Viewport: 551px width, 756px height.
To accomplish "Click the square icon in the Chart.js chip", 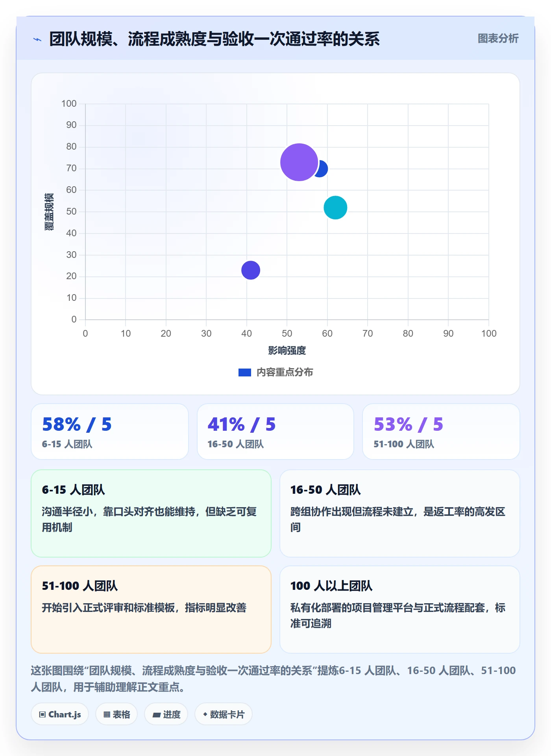I will click(x=43, y=715).
